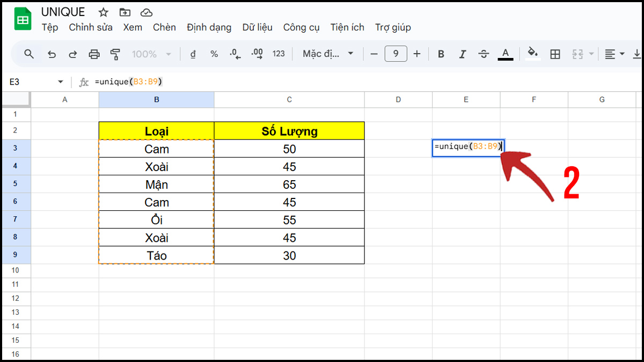Toggle italic formatting
This screenshot has width=644, height=362.
[462, 54]
